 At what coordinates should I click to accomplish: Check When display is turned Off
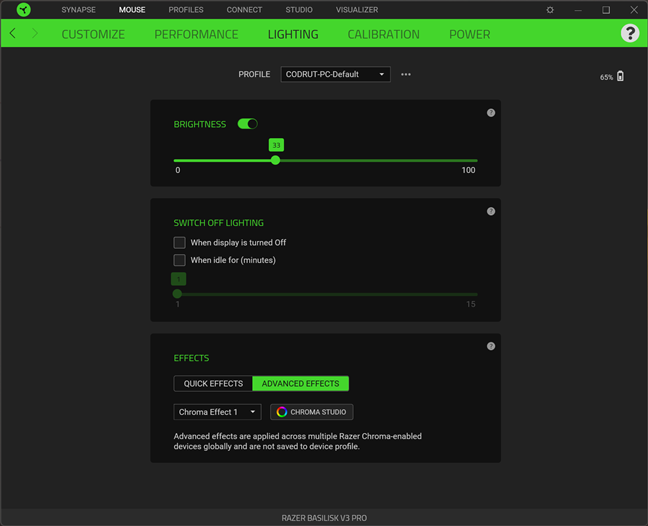[179, 243]
